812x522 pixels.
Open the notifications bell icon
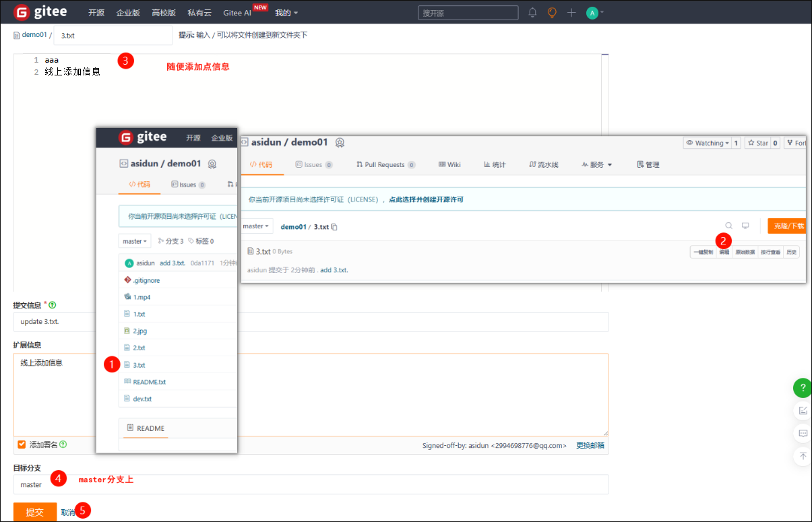[532, 12]
